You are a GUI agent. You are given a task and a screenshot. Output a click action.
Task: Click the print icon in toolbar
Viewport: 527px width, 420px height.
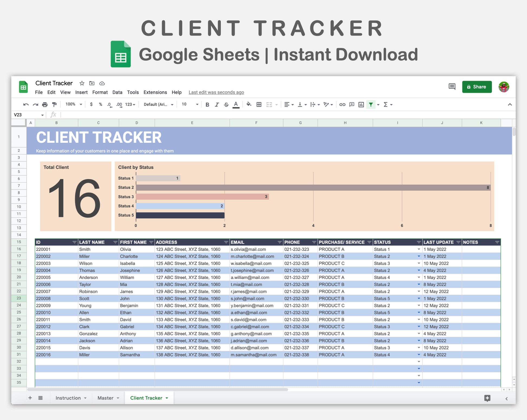45,105
